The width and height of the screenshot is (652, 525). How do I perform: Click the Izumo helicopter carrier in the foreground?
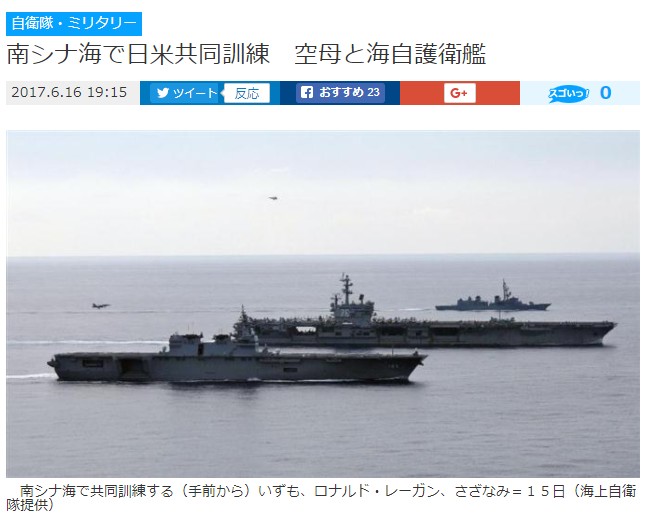pos(237,360)
